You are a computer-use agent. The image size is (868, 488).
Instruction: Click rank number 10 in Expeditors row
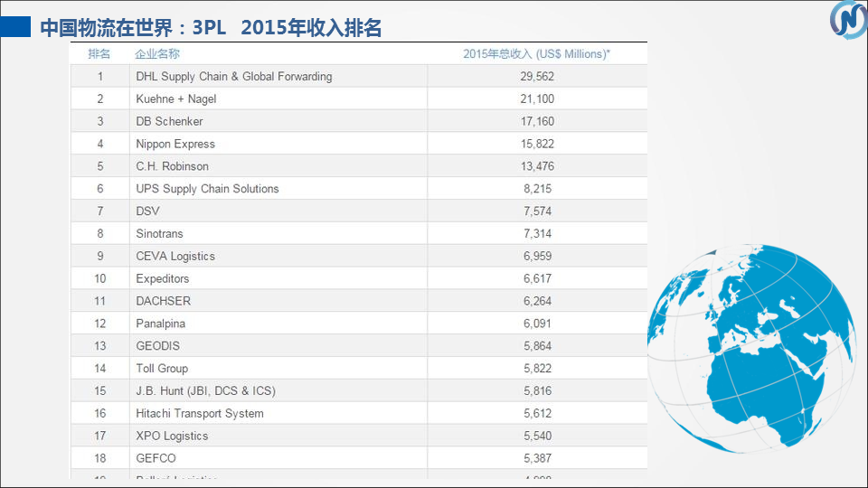(x=100, y=278)
